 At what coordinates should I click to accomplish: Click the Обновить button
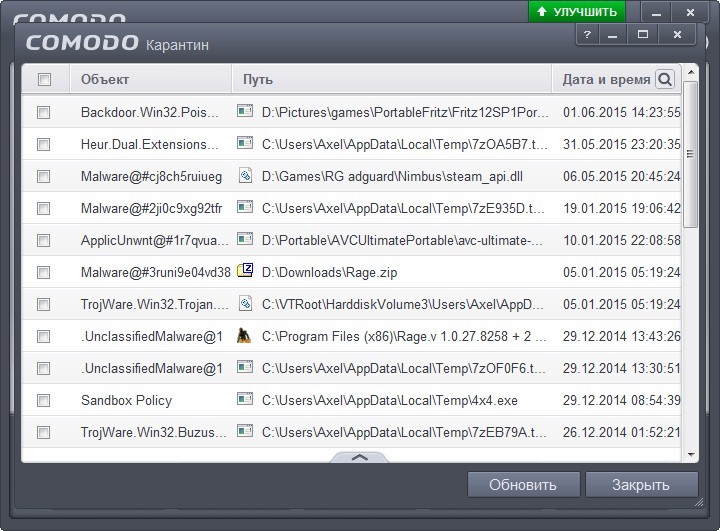click(523, 485)
